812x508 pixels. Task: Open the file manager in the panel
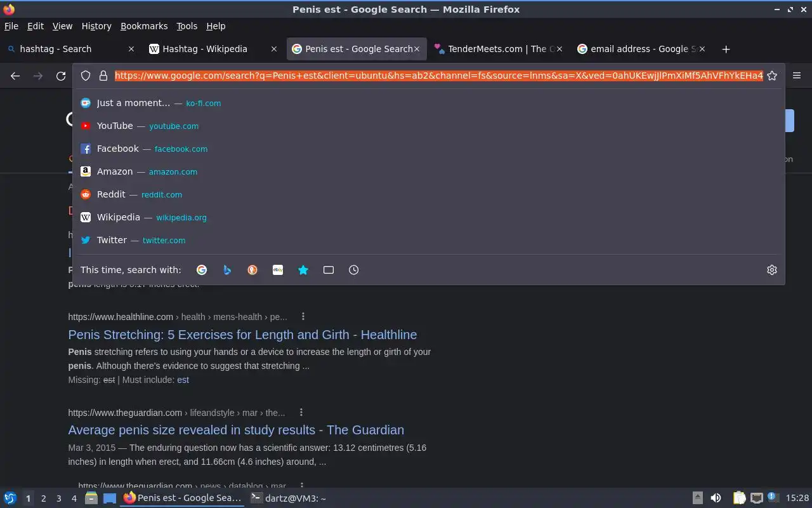[91, 498]
